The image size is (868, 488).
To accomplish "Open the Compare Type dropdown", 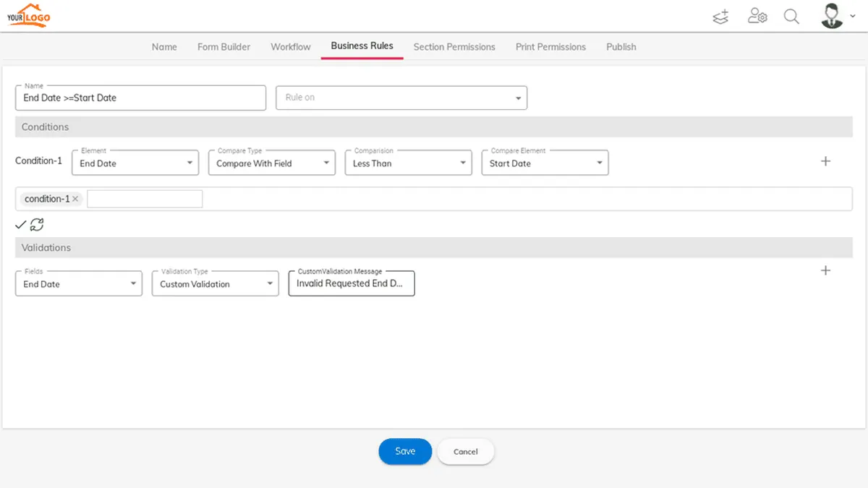I will pyautogui.click(x=271, y=163).
